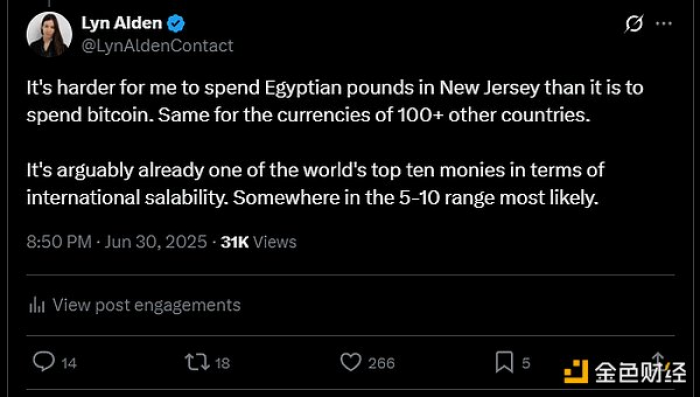Click the blue verified checkmark badge

176,24
